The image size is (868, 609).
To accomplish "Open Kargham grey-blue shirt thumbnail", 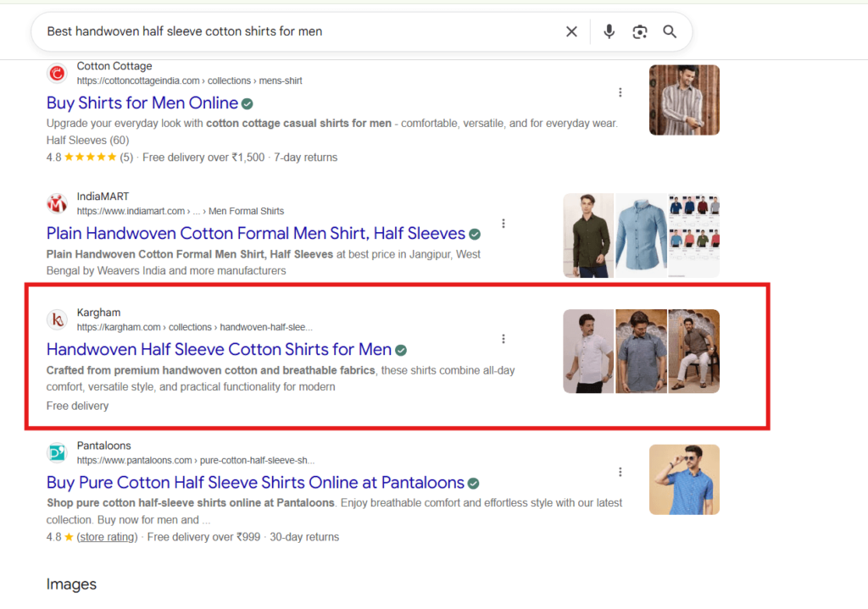I will coord(641,352).
